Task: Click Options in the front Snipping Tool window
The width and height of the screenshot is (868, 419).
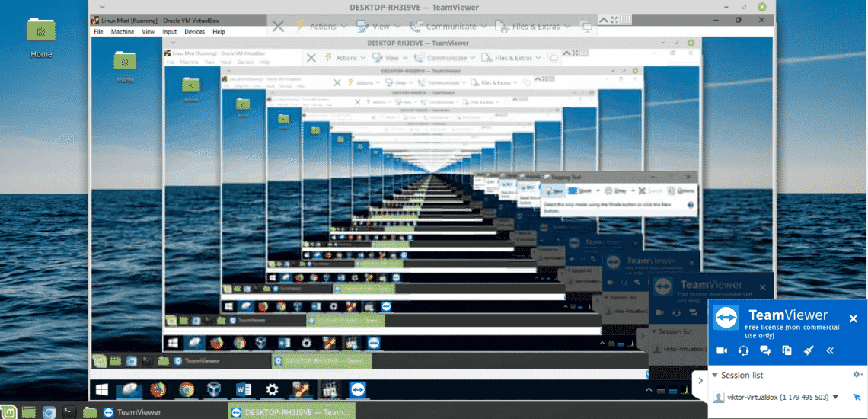Action: click(x=682, y=190)
